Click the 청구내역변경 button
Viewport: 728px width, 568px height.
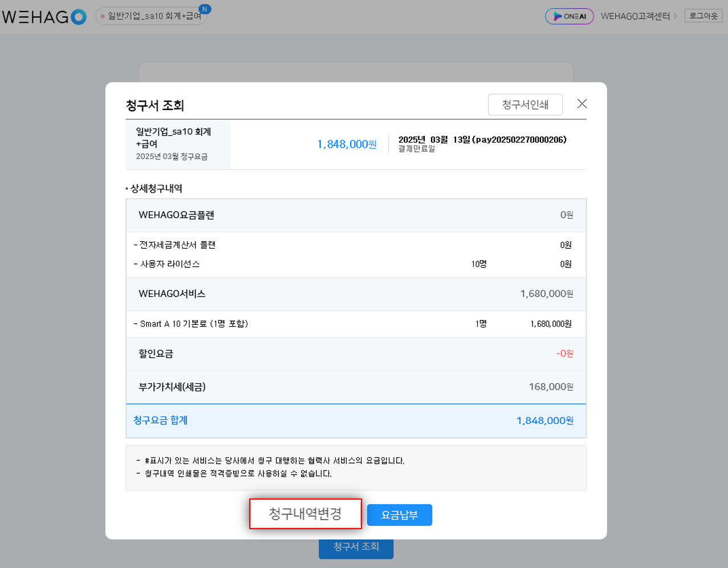pyautogui.click(x=305, y=514)
